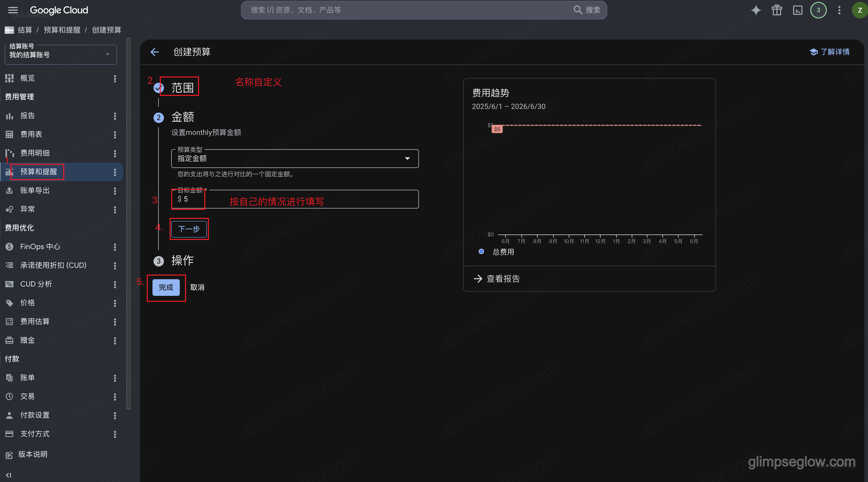Open more options for 价格
Viewport: 868px width, 482px height.
click(115, 303)
